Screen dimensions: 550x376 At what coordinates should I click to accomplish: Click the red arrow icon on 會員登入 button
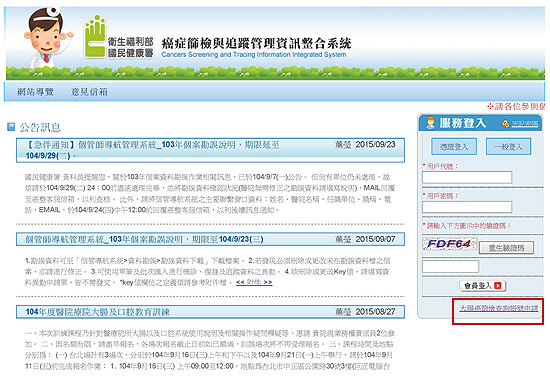tap(497, 286)
